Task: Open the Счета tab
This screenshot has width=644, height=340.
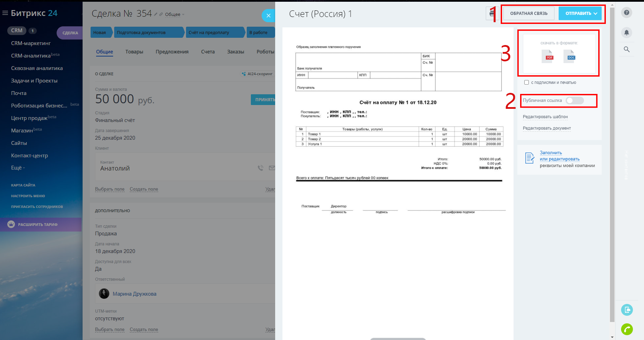Action: click(208, 52)
